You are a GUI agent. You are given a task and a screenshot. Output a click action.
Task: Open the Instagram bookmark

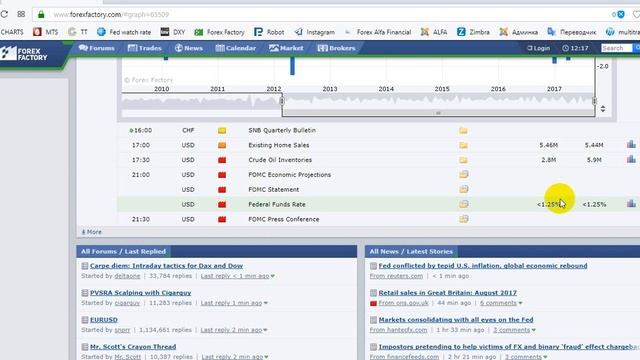click(x=314, y=32)
